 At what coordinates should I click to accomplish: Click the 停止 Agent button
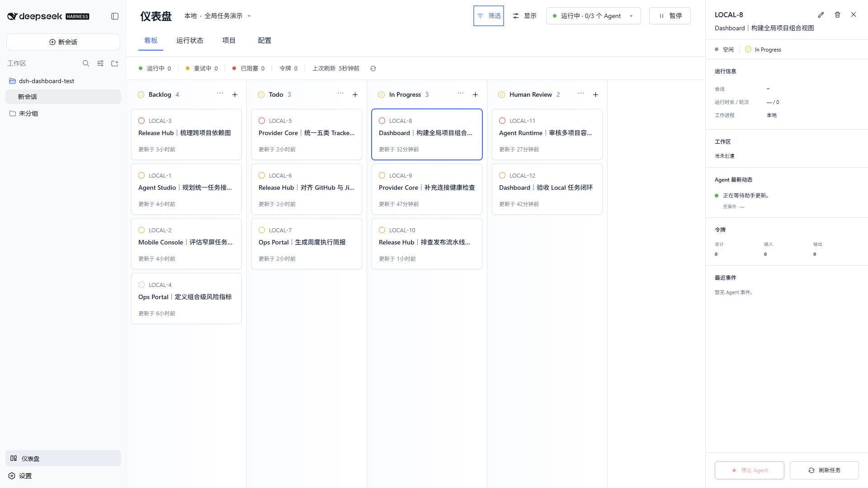click(x=750, y=470)
